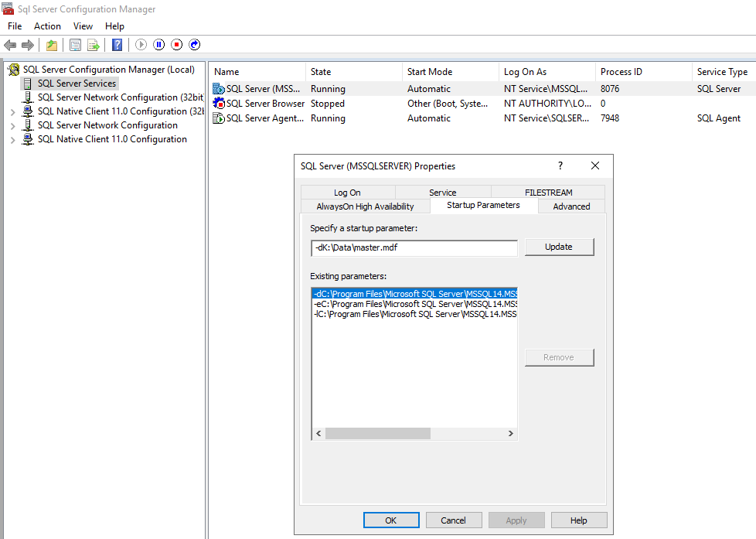Restart the service with the restart toolbar icon
756x539 pixels.
click(x=194, y=44)
